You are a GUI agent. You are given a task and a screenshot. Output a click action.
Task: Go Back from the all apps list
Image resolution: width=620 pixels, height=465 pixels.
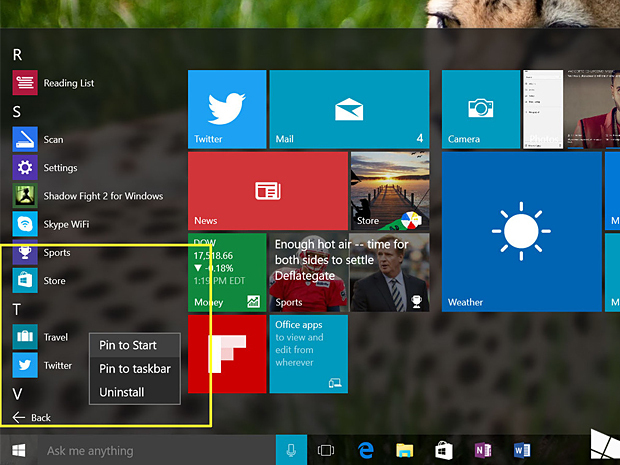click(x=32, y=417)
